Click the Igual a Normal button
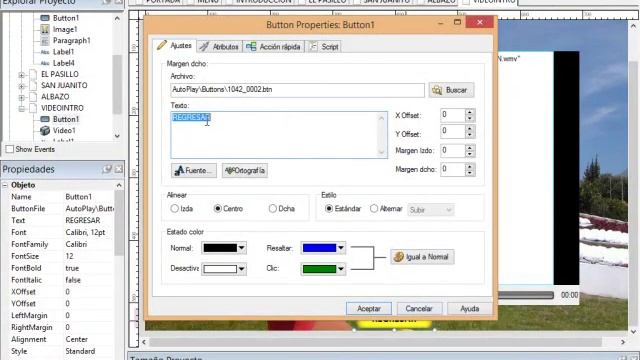Image resolution: width=640 pixels, height=360 pixels. (422, 257)
